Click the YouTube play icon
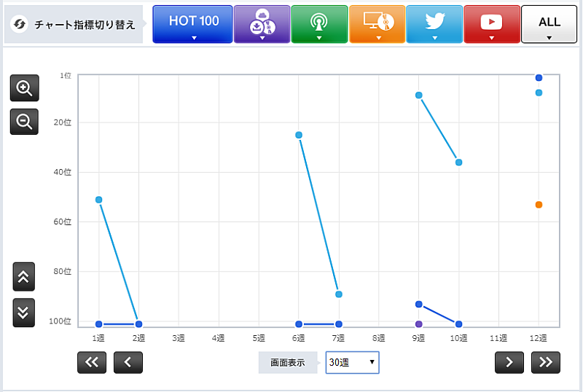 coord(492,22)
